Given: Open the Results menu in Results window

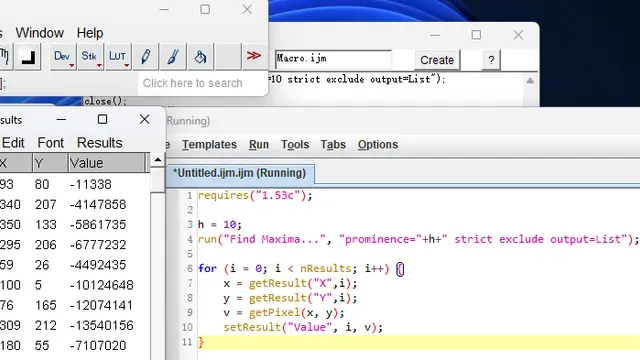Looking at the screenshot, I should [x=100, y=143].
